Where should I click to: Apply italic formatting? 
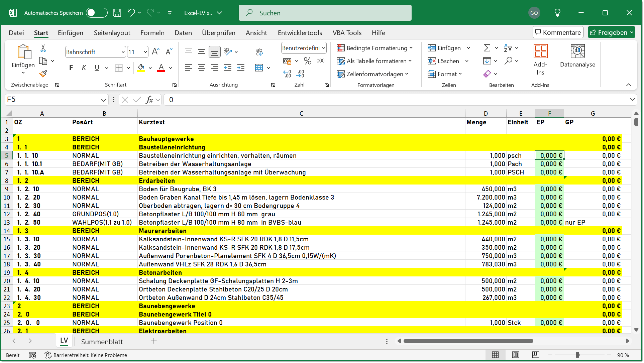coord(84,68)
